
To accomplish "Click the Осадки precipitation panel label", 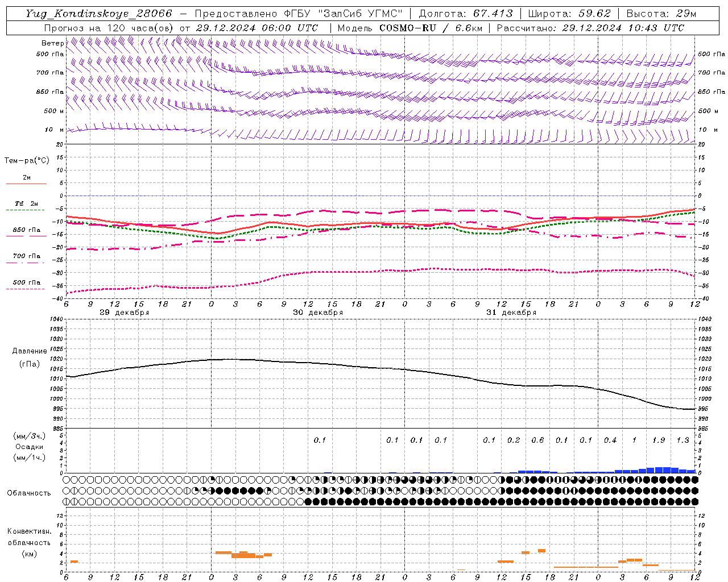I will pyautogui.click(x=30, y=447).
